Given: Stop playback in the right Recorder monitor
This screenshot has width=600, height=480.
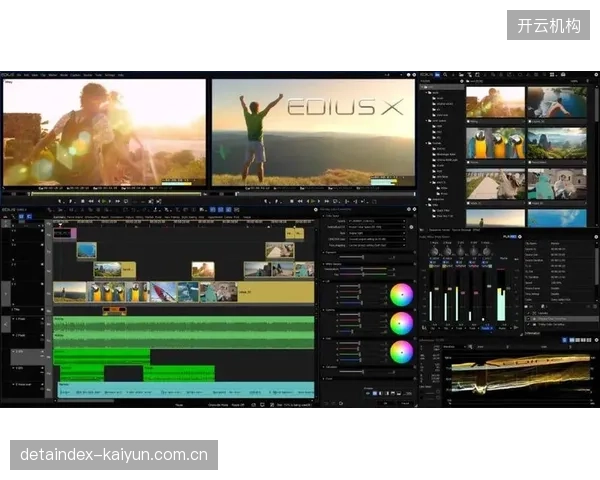Looking at the screenshot, I should pyautogui.click(x=292, y=201).
